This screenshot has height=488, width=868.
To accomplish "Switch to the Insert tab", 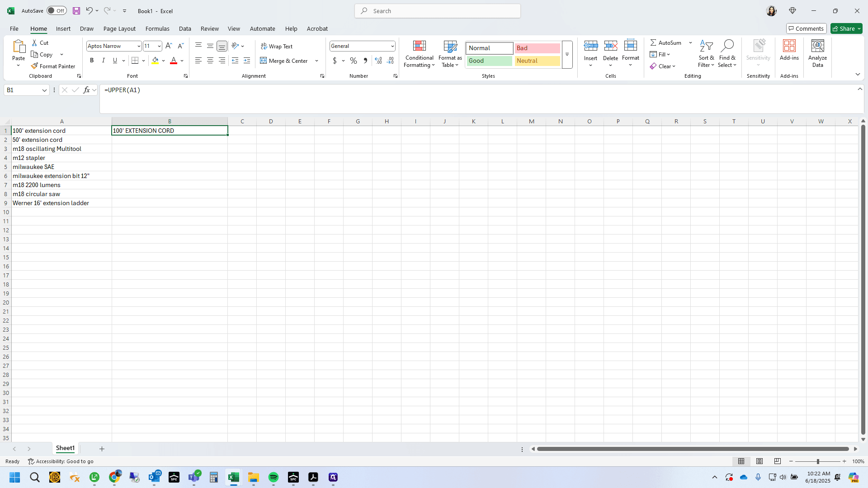I will coord(63,28).
